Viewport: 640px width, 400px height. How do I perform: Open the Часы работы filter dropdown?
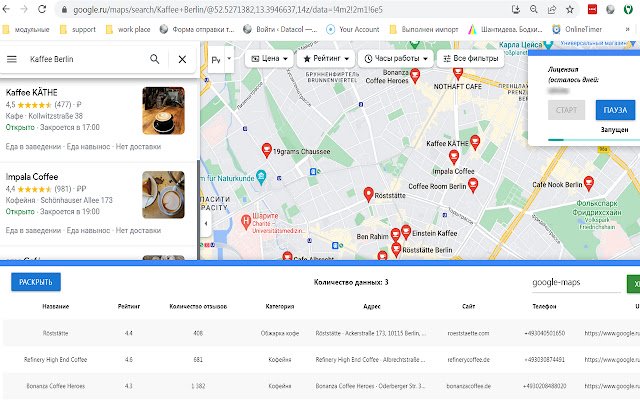pos(396,58)
